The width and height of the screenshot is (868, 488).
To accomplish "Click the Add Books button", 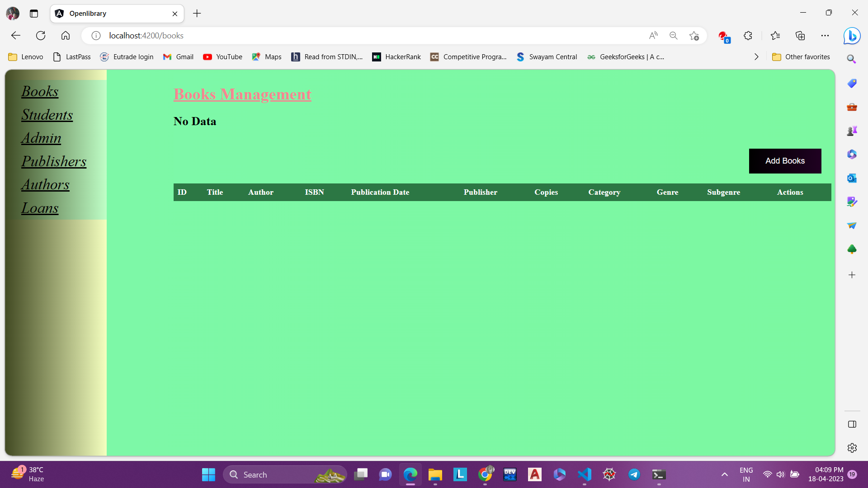I will coord(785,161).
